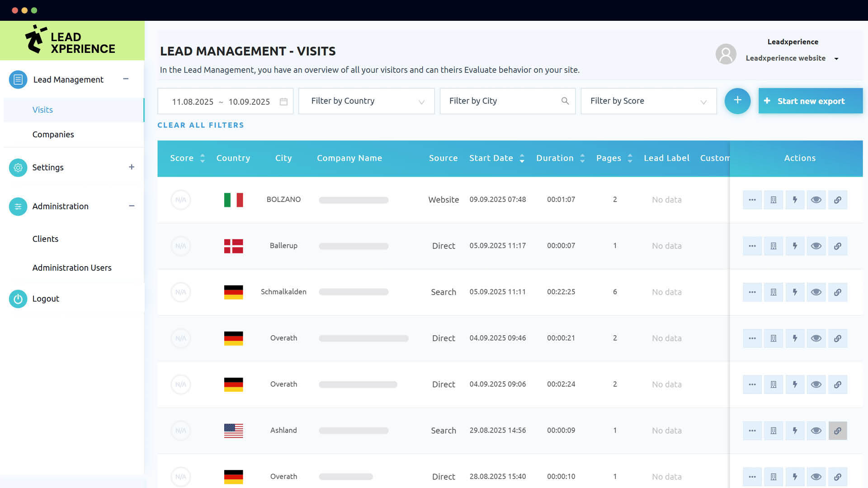Go to Administration Users menu item
Screen dimensions: 868x488
coord(72,268)
